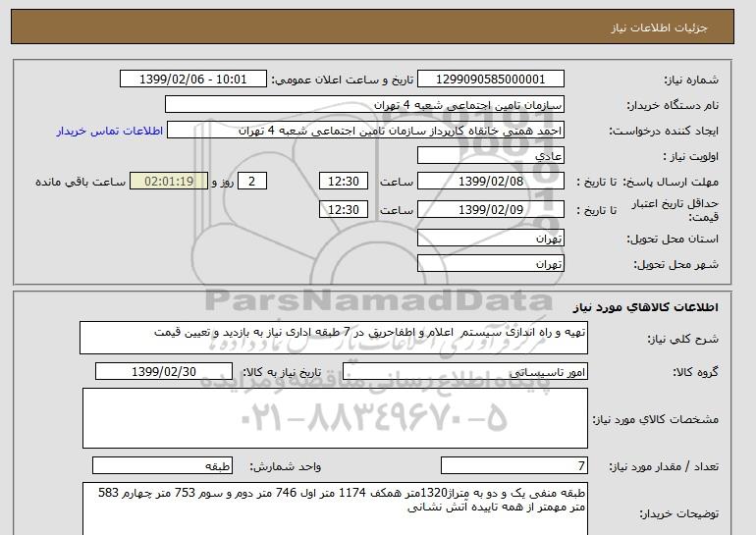Viewport: 756px width, 535px height.
Task: Click the واحد شمارش label
Action: pyautogui.click(x=286, y=466)
